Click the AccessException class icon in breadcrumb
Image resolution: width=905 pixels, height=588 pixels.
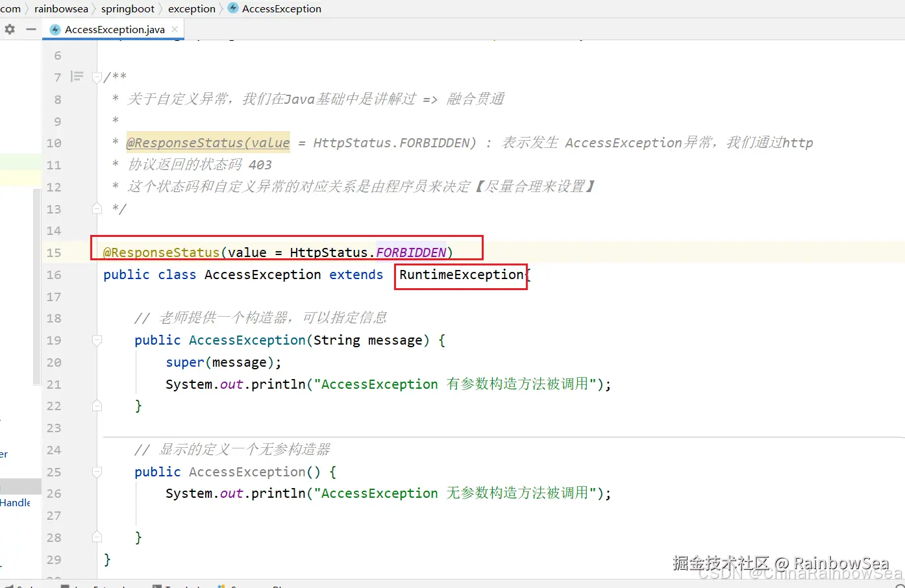[x=233, y=8]
